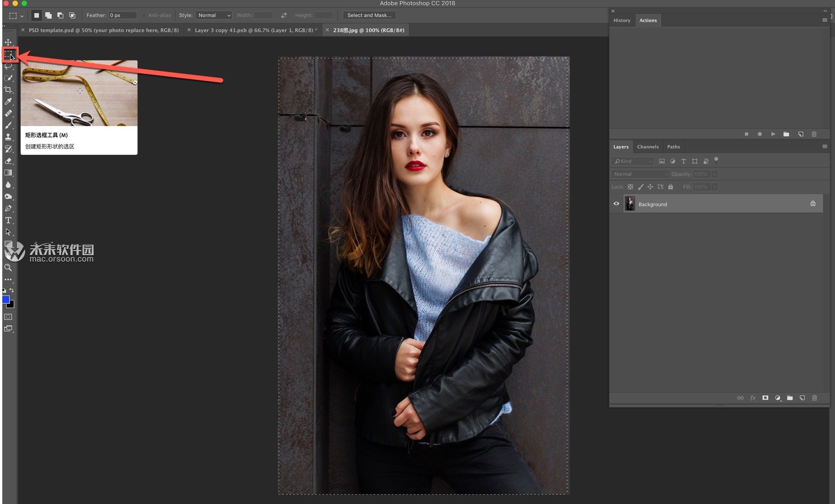Open the layer blend mode dropdown
This screenshot has height=504, width=835.
[640, 174]
